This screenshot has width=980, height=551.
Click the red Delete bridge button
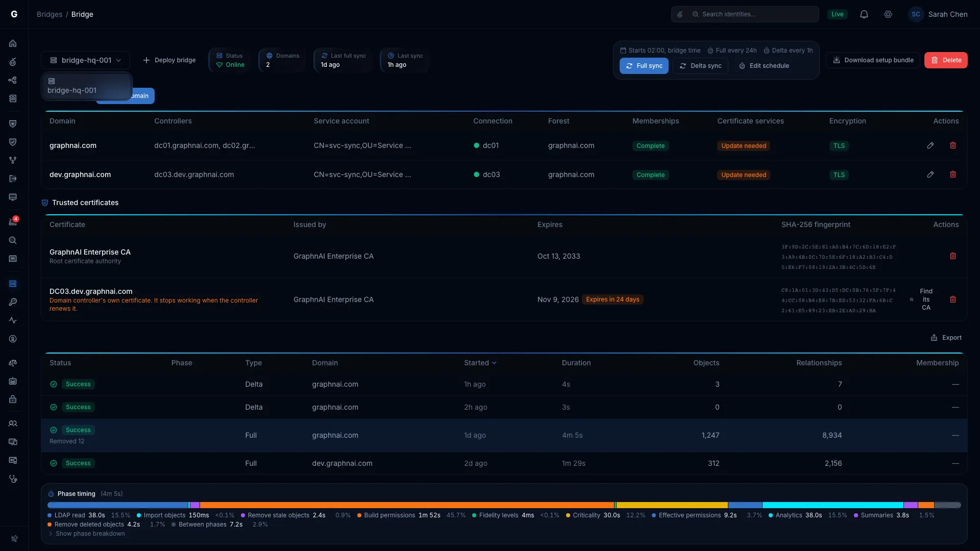(x=946, y=60)
